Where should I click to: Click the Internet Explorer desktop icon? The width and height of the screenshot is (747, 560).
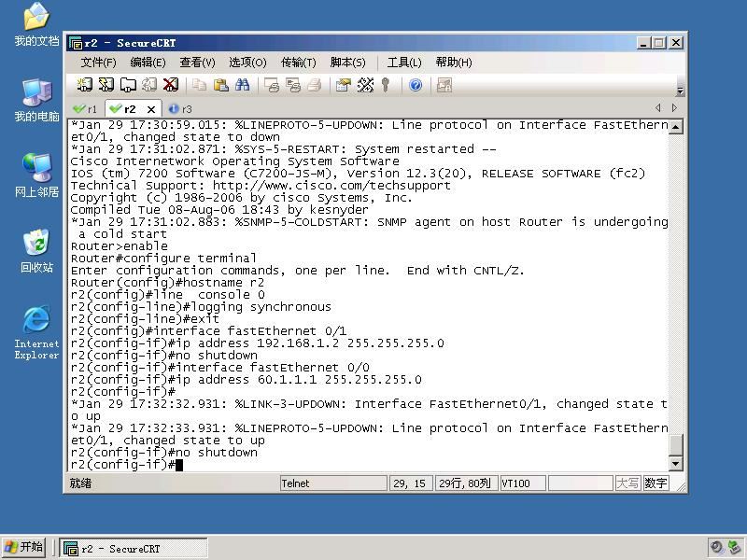(36, 332)
